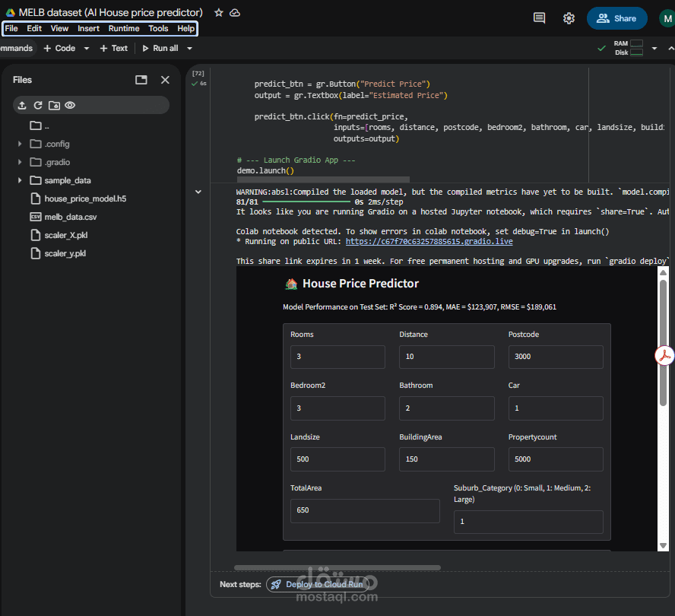The height and width of the screenshot is (616, 675).
Task: Open the Tools menu
Action: pos(158,28)
